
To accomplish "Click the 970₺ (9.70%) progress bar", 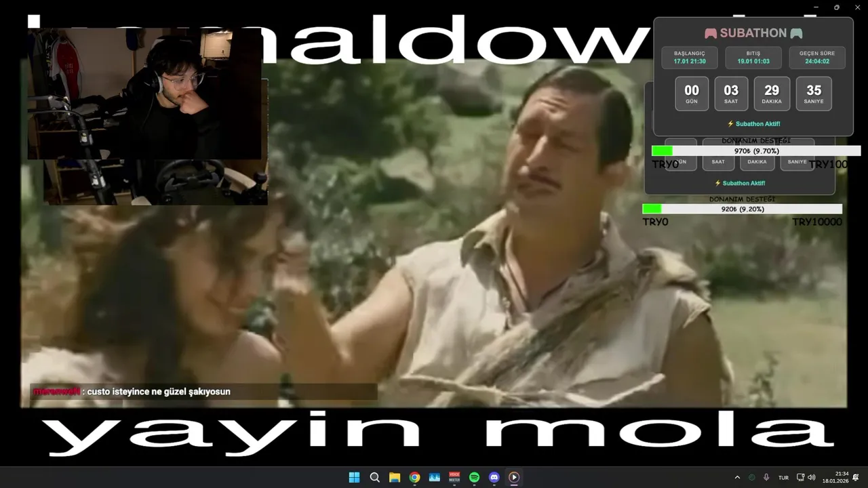I will click(x=756, y=151).
